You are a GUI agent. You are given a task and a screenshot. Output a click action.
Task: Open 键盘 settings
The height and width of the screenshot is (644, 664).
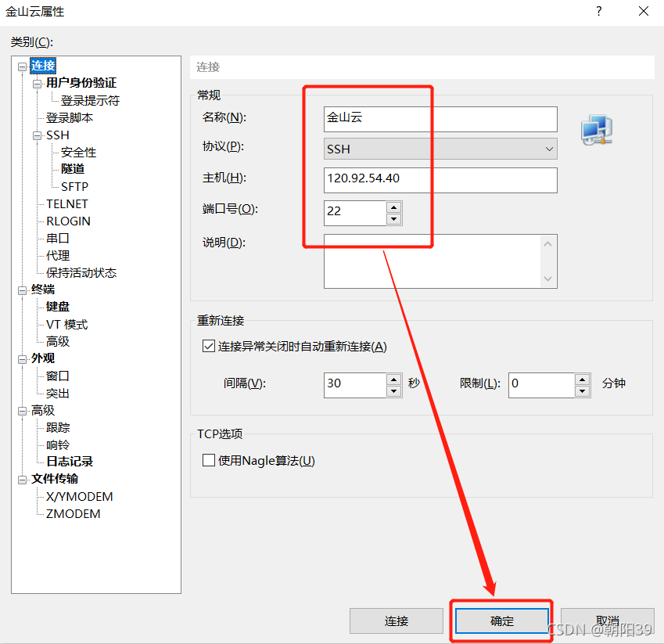point(58,307)
